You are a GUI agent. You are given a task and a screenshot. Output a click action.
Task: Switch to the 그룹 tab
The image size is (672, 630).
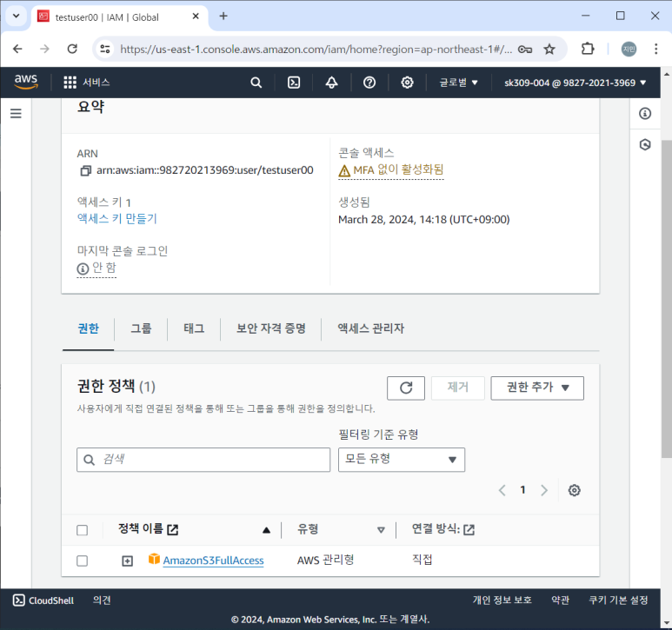pos(141,328)
